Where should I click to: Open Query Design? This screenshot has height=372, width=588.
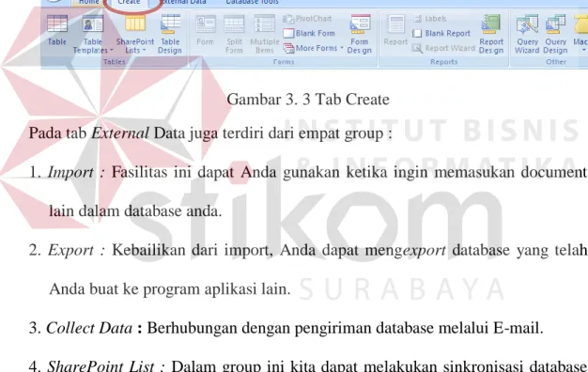(x=555, y=34)
